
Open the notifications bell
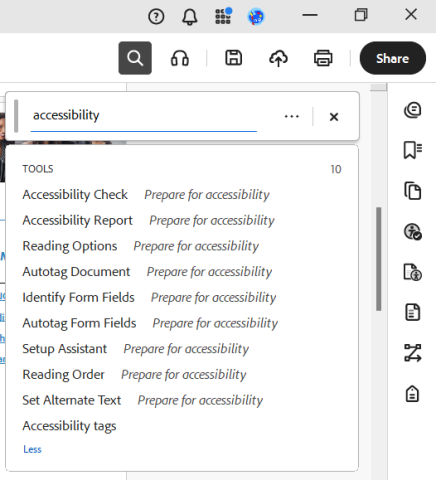point(189,16)
